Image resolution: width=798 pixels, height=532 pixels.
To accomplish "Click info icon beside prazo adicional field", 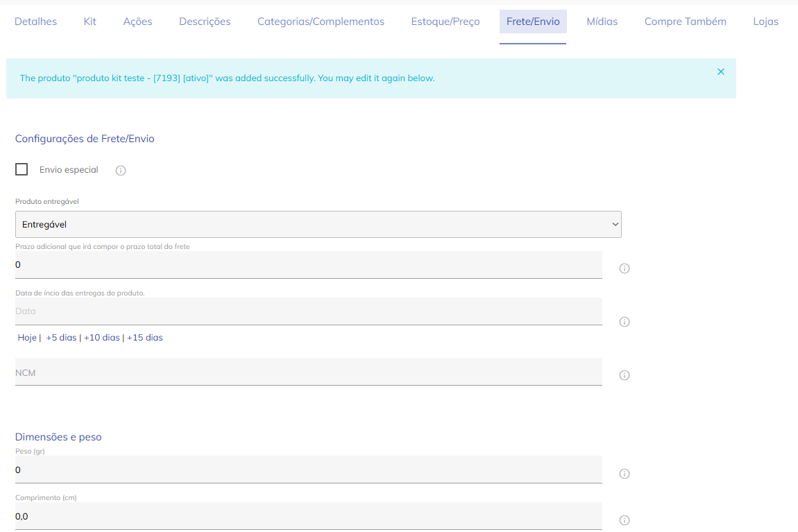I will [x=624, y=268].
